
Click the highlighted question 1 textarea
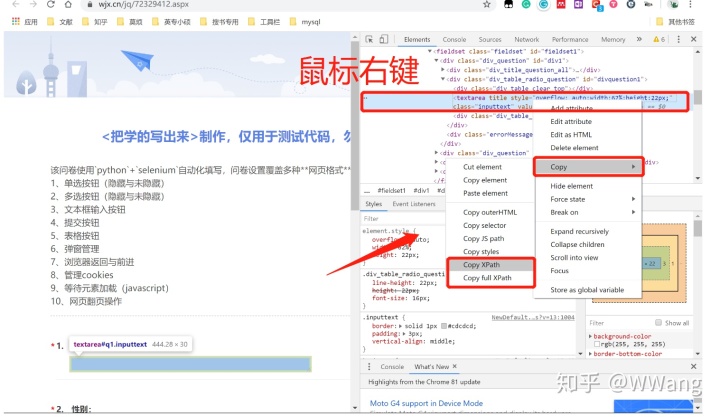tap(190, 364)
